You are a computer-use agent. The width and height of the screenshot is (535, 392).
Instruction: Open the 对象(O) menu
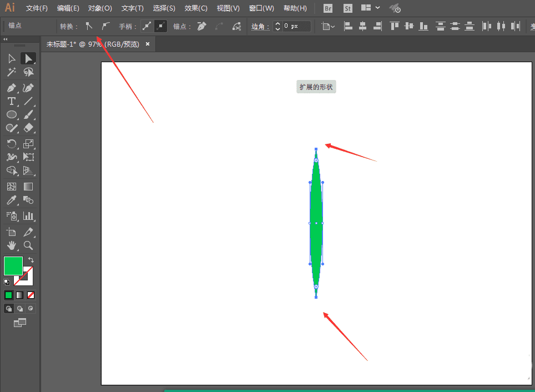point(100,8)
